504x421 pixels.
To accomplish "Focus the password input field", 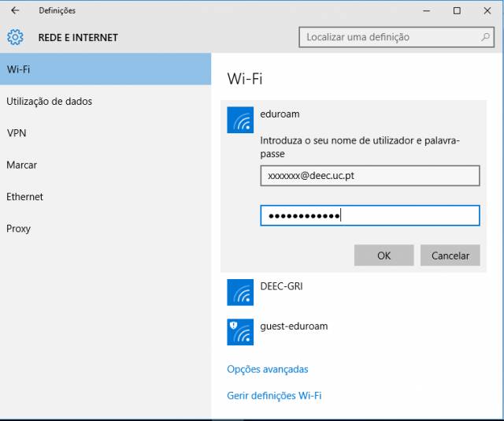I will click(x=370, y=215).
